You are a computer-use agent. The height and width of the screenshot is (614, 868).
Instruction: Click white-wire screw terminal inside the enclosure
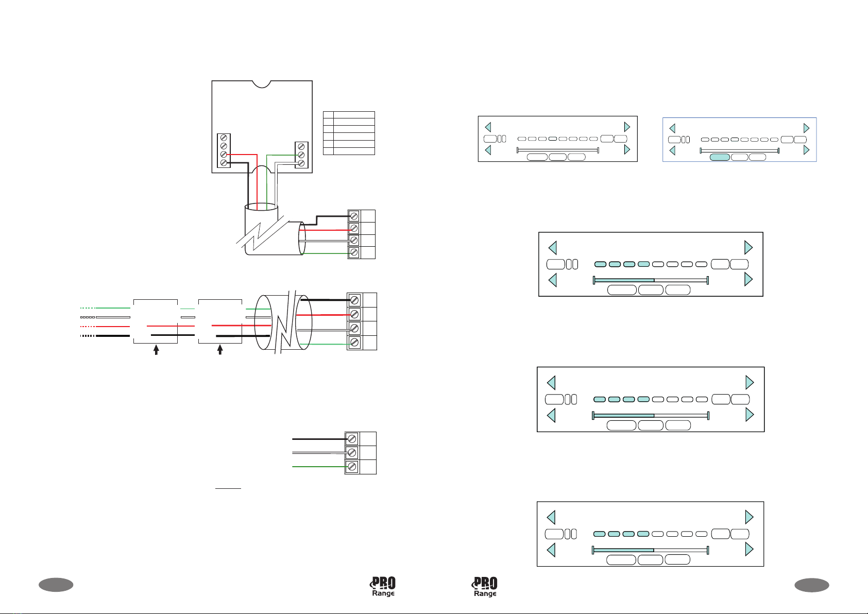pos(301,163)
